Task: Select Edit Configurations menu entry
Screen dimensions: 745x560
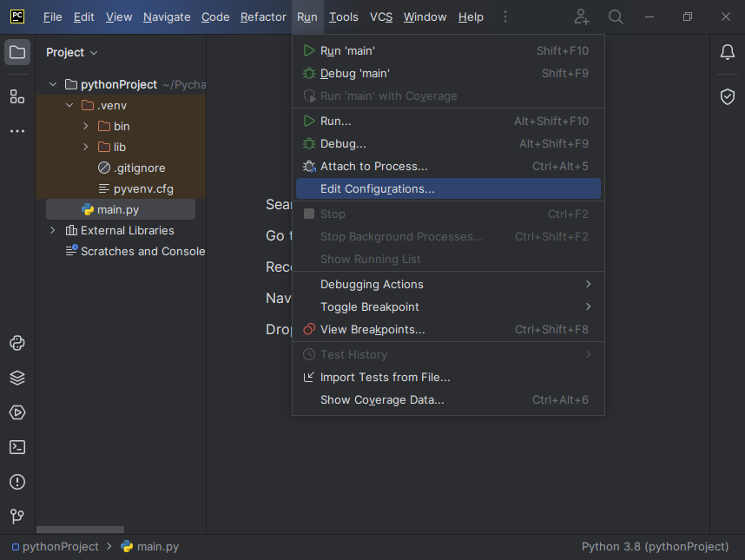Action: (377, 188)
